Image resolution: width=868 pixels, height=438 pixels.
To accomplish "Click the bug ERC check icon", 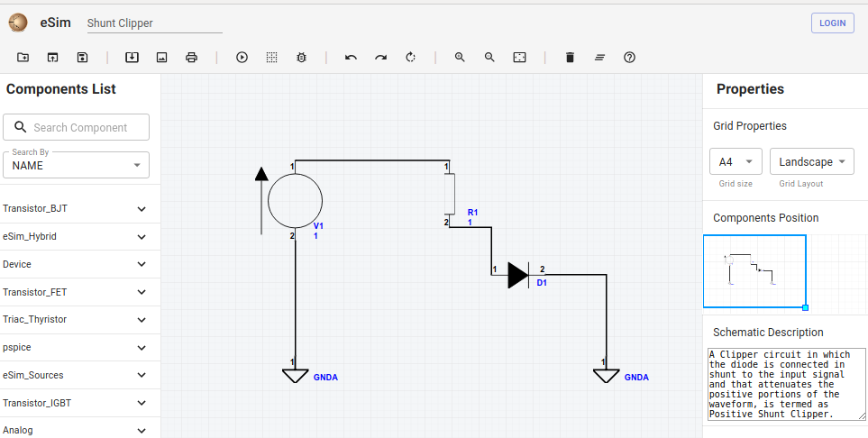I will (x=301, y=57).
